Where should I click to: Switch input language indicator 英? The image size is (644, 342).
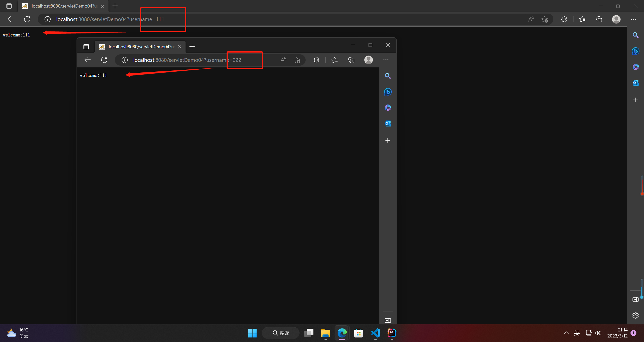pos(577,333)
